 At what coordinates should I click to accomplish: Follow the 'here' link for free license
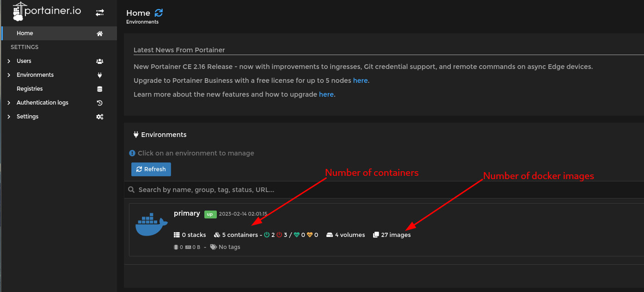coord(360,81)
